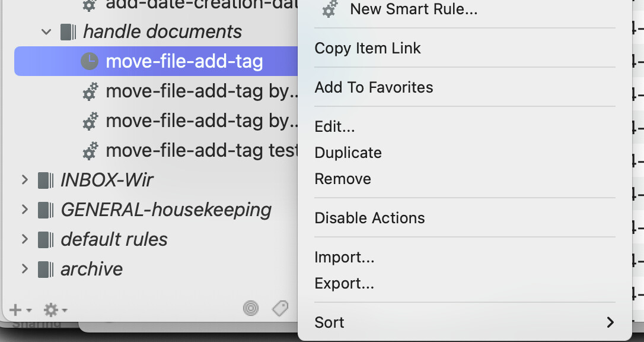Click Duplicate in the context menu

click(x=348, y=153)
